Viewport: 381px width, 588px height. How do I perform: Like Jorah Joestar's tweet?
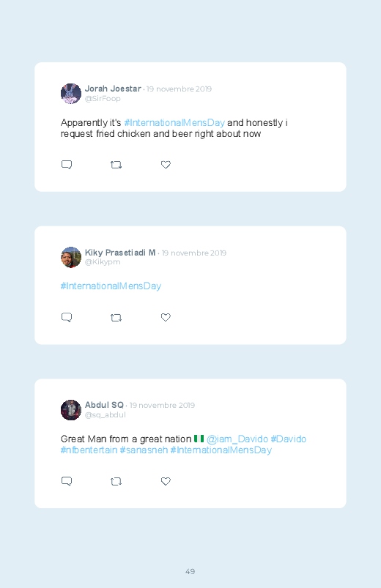(x=166, y=165)
